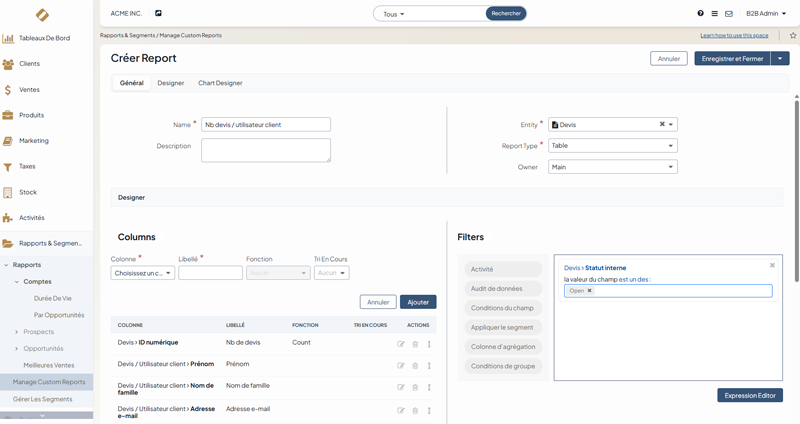Screen dimensions: 800x424
Task: Close the Statut interne filter condition
Action: (772, 266)
